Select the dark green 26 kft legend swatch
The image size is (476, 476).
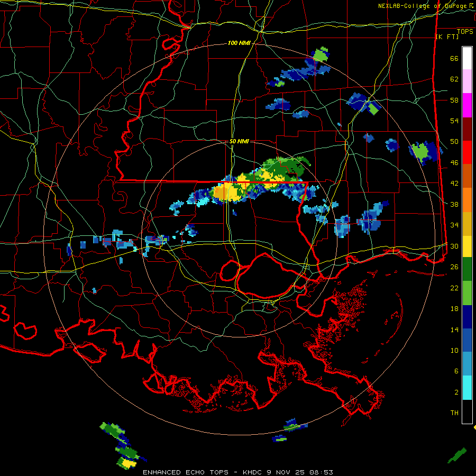467,269
